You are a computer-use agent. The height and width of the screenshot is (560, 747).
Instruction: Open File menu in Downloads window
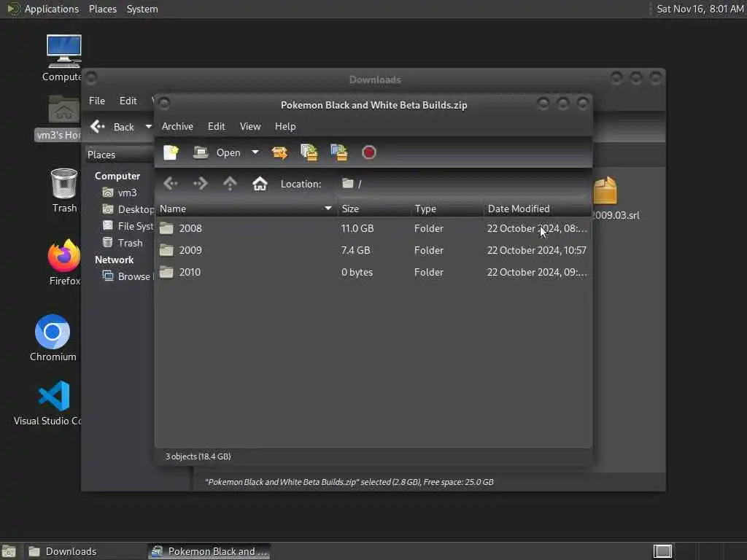point(97,101)
